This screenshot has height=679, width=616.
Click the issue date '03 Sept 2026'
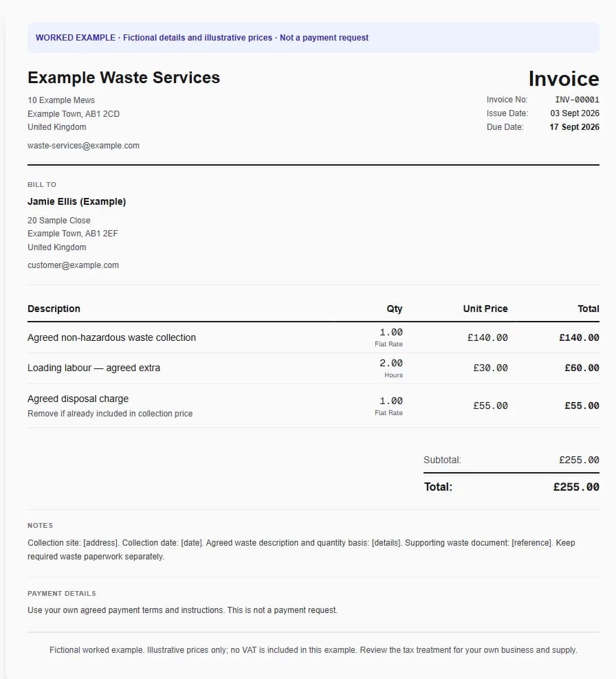pyautogui.click(x=575, y=113)
